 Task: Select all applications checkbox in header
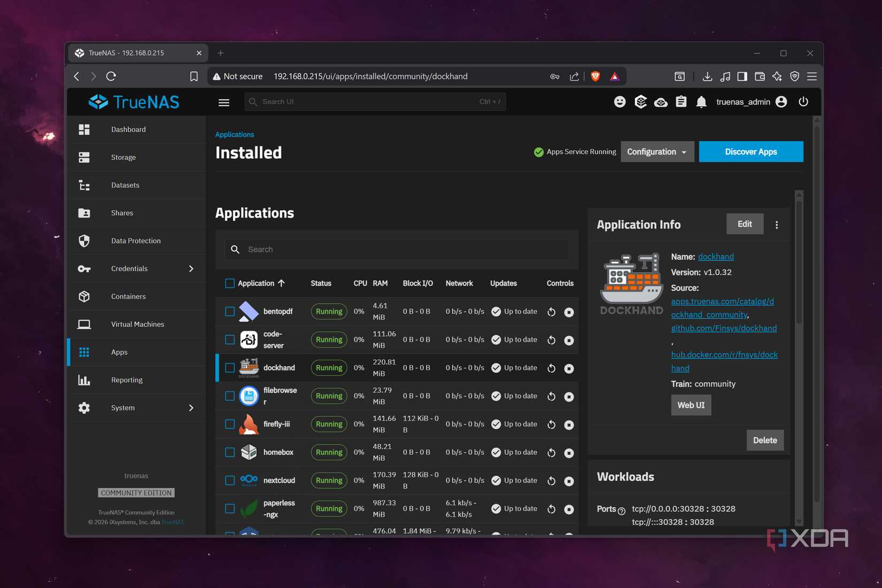click(230, 283)
